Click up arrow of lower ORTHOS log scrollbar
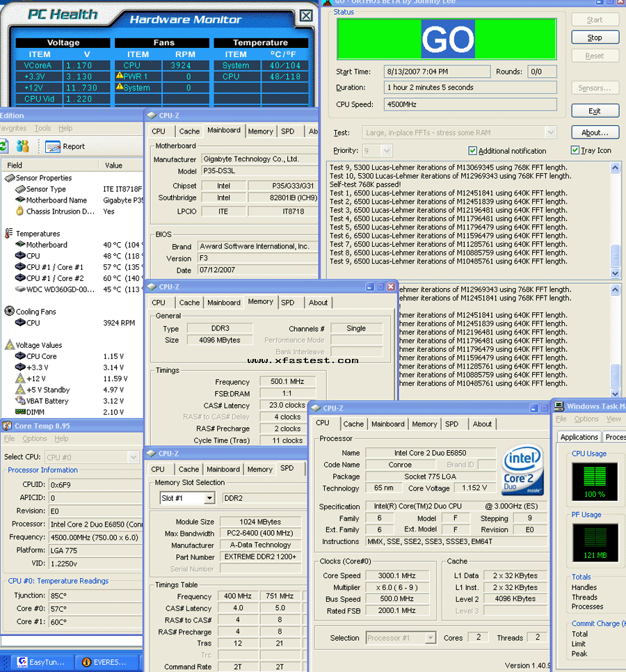Image resolution: width=626 pixels, height=672 pixels. (x=616, y=289)
